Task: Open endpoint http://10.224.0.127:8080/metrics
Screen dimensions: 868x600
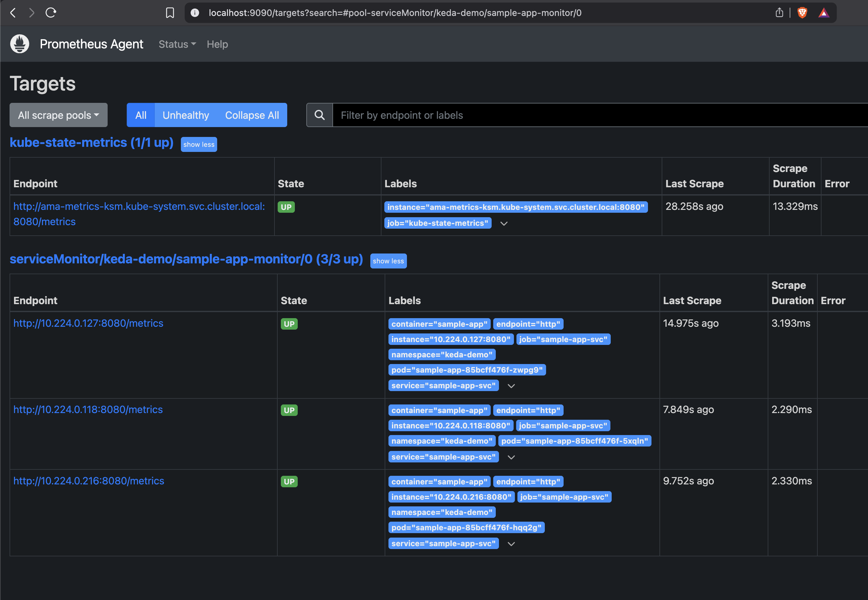Action: pos(88,323)
